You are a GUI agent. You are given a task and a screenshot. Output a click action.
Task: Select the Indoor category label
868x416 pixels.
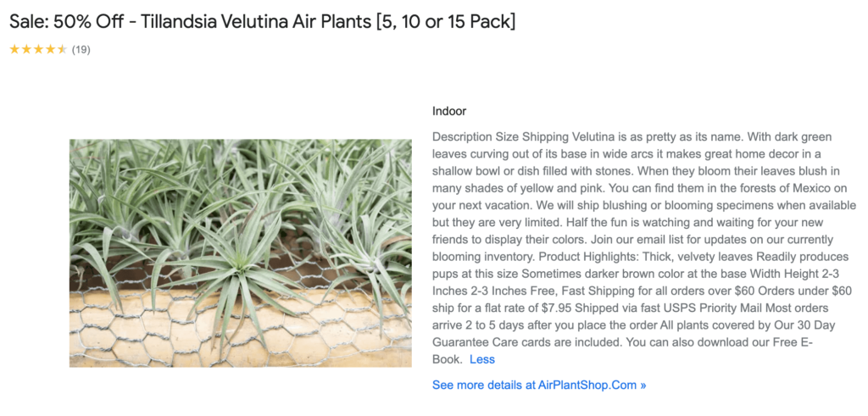coord(449,111)
